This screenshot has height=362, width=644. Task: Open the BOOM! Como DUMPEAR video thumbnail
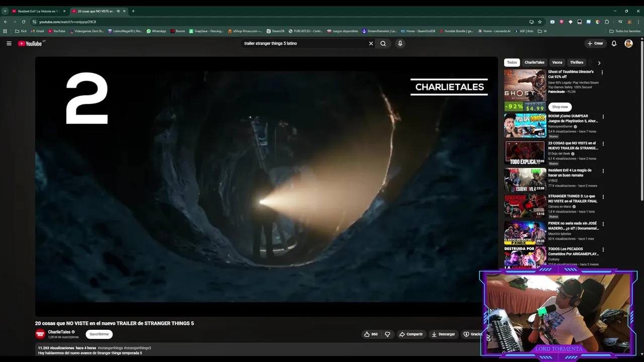[x=525, y=125]
